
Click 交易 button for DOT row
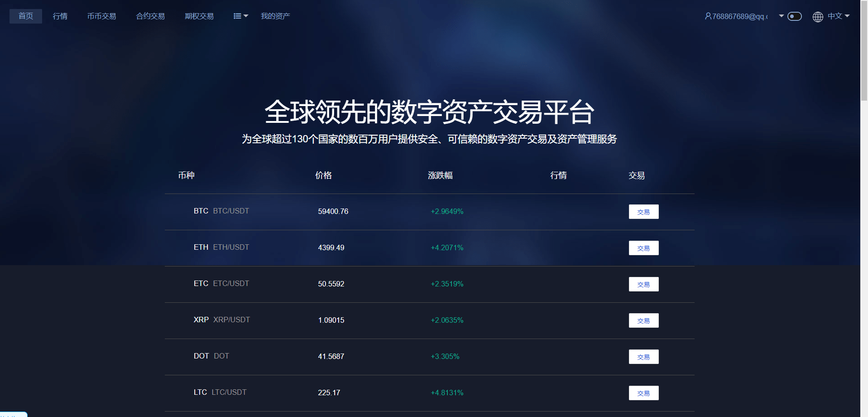click(x=643, y=357)
